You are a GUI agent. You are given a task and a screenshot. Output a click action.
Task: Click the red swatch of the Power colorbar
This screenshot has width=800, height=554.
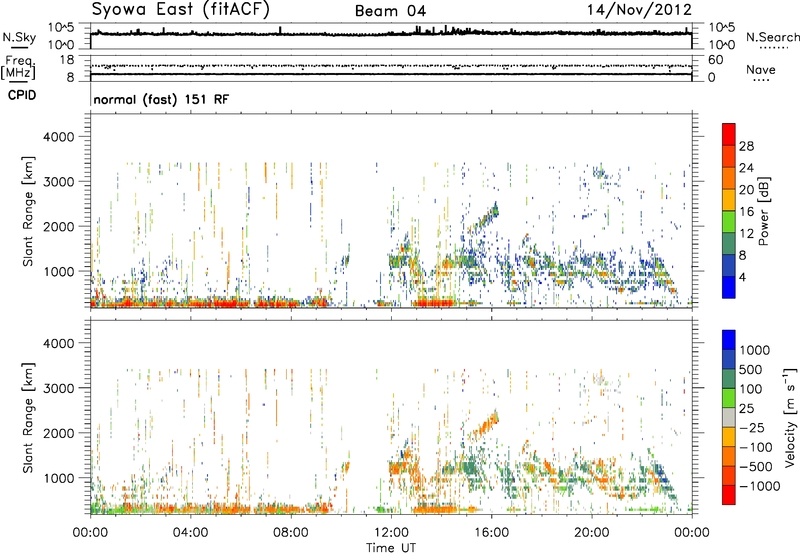click(x=729, y=134)
